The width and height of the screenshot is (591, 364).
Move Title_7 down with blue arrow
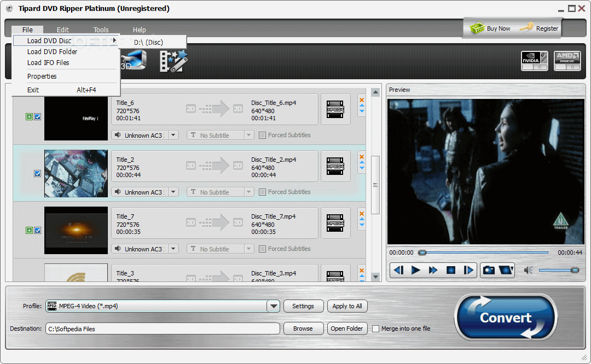[x=362, y=225]
